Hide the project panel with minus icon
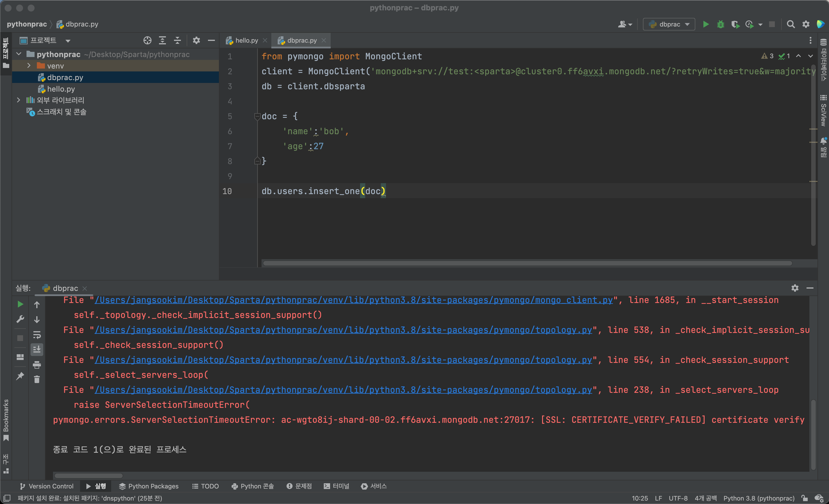 coord(211,40)
